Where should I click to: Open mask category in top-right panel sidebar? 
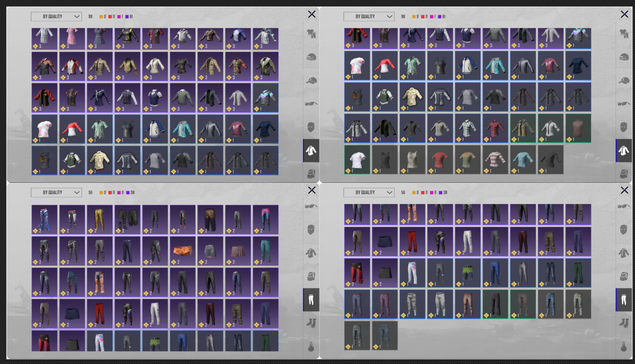click(624, 127)
